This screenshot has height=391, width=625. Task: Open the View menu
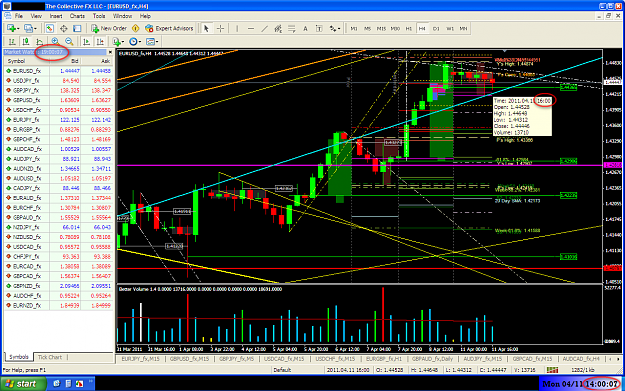tap(36, 16)
